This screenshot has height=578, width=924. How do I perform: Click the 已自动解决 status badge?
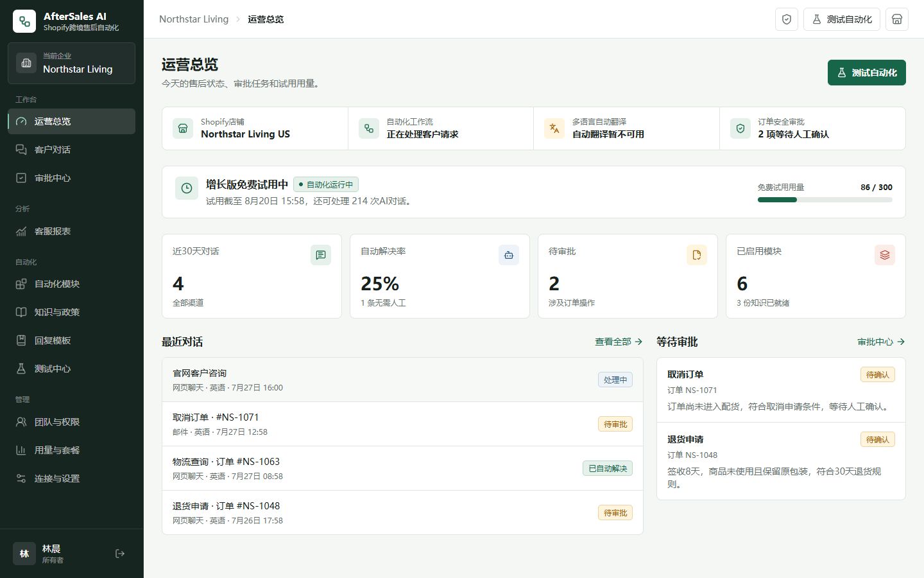pos(608,468)
